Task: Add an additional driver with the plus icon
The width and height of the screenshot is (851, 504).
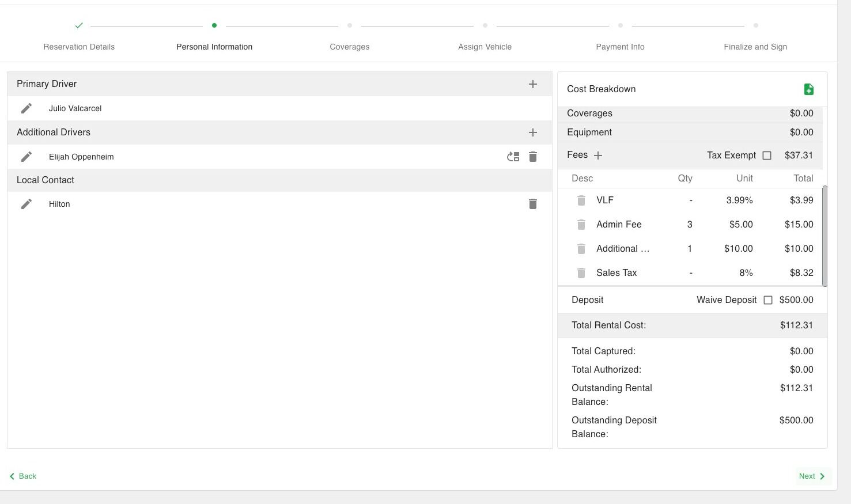Action: pyautogui.click(x=533, y=132)
